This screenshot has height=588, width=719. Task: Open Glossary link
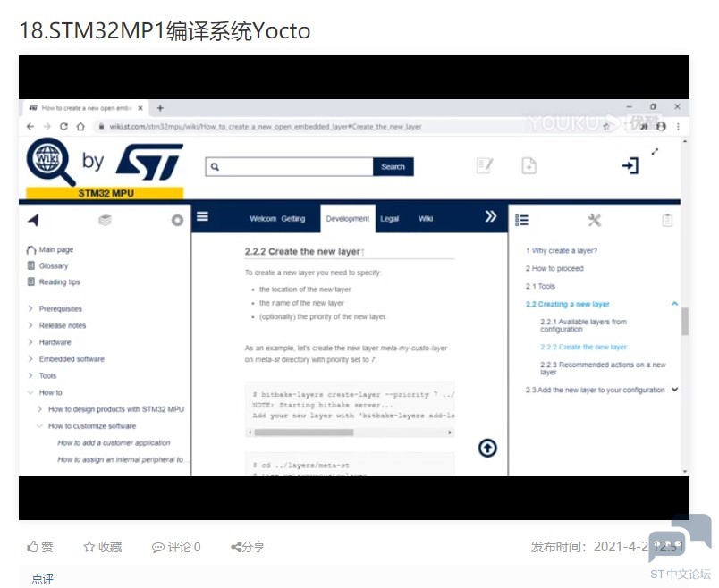click(x=54, y=265)
